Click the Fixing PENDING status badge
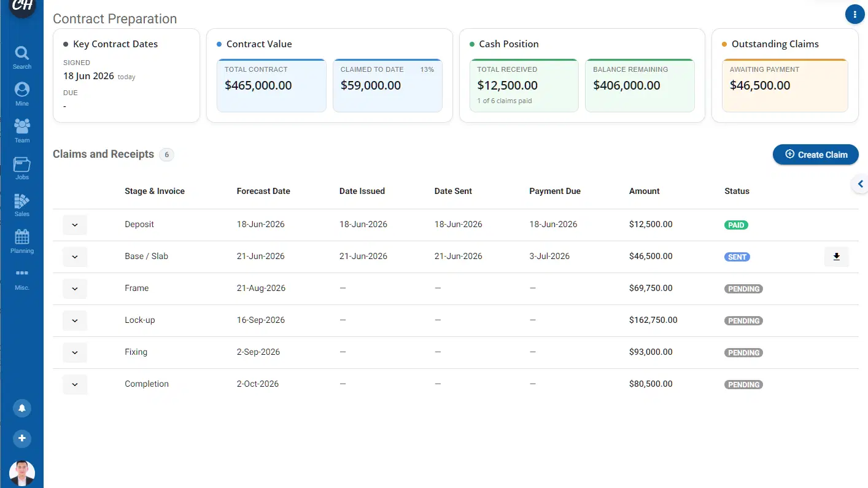 (x=743, y=353)
